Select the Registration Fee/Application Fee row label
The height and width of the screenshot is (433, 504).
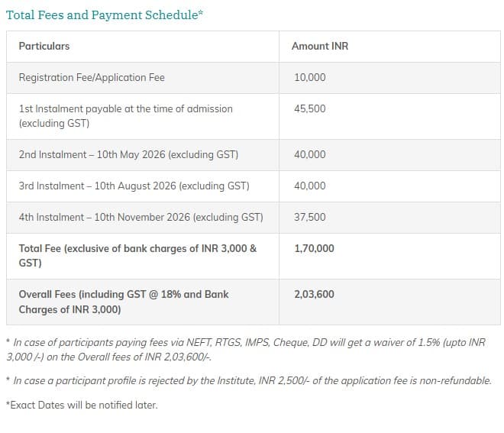pyautogui.click(x=92, y=77)
